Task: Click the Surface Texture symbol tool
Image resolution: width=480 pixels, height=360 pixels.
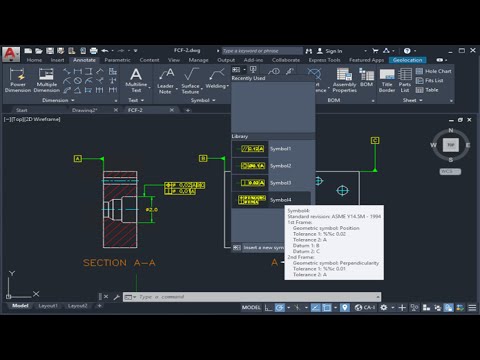Action: 190,81
